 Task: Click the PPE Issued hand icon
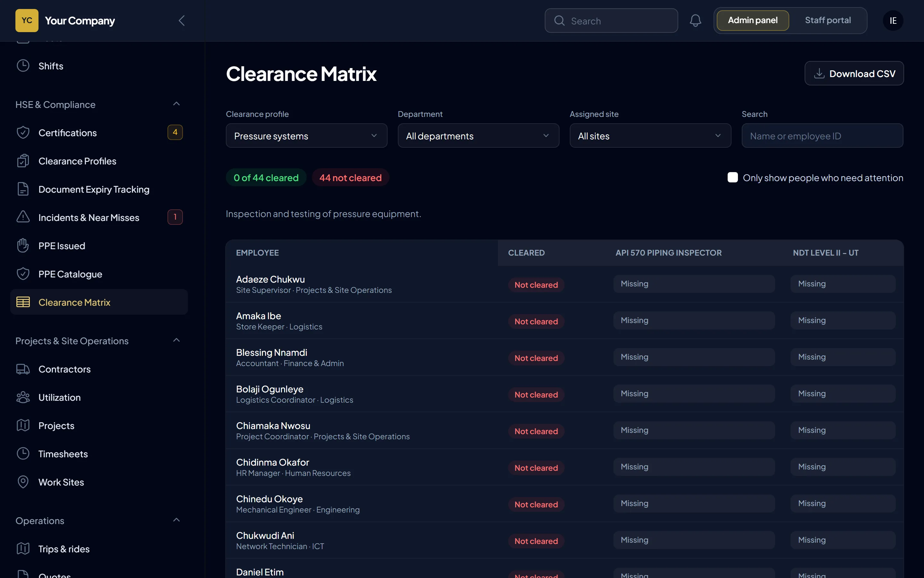click(23, 245)
